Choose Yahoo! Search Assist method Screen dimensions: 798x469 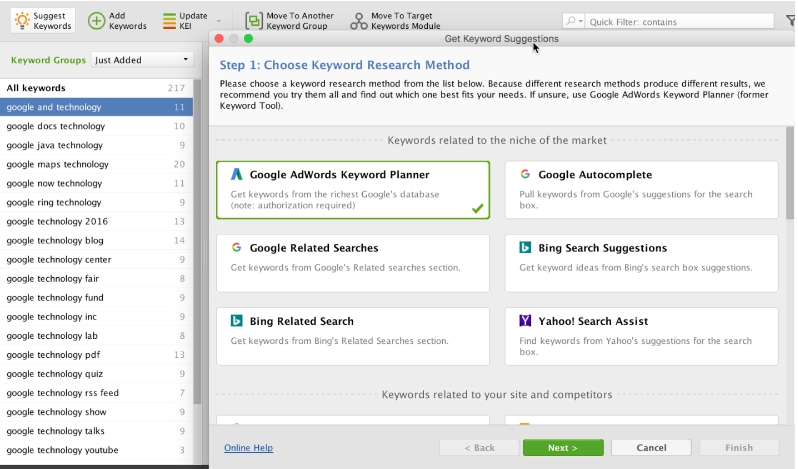(641, 336)
